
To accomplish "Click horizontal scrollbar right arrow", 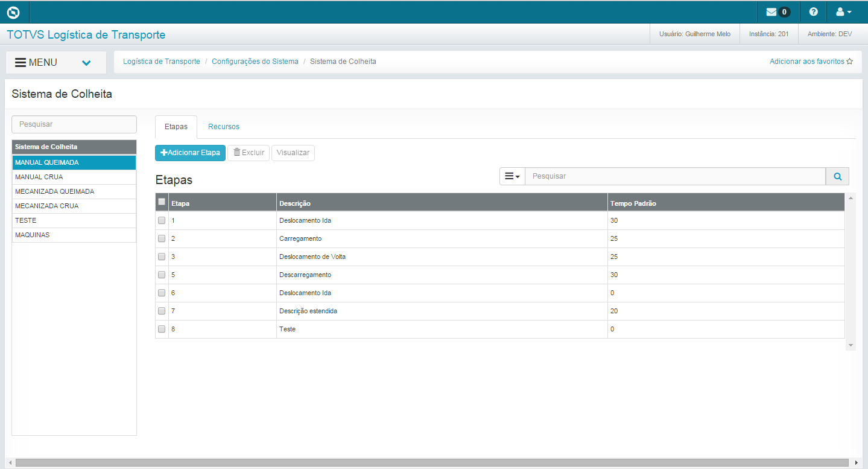I will pos(857,463).
